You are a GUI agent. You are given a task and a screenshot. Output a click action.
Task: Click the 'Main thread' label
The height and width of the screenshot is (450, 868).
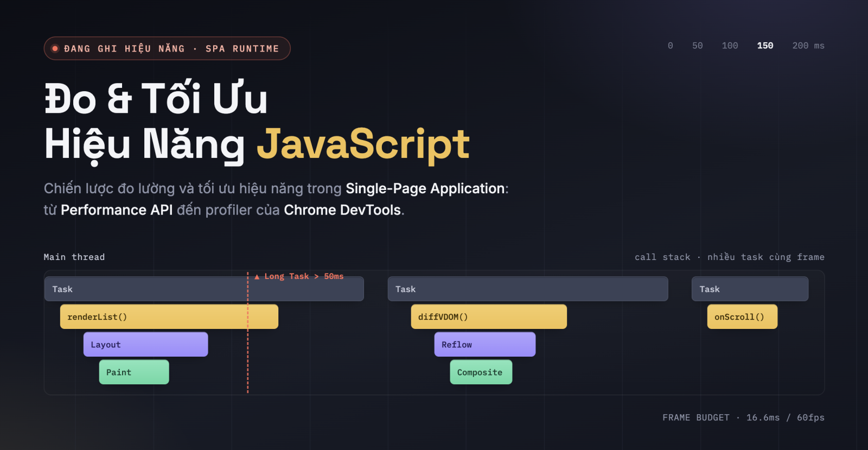pos(74,257)
